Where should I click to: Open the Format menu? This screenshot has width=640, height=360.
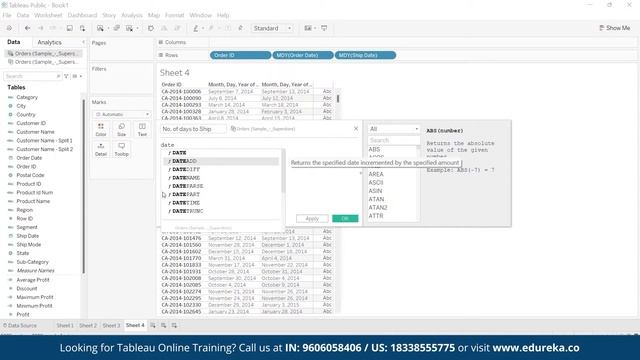coord(175,15)
